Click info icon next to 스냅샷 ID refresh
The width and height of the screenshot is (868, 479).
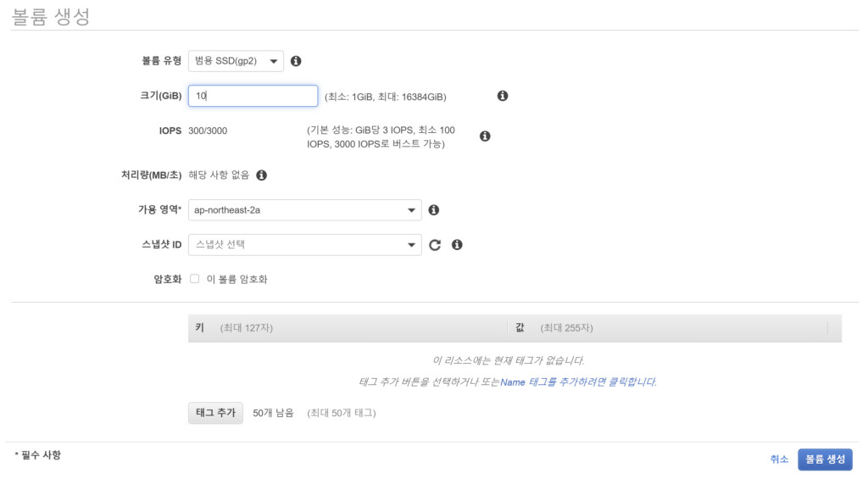tap(457, 245)
